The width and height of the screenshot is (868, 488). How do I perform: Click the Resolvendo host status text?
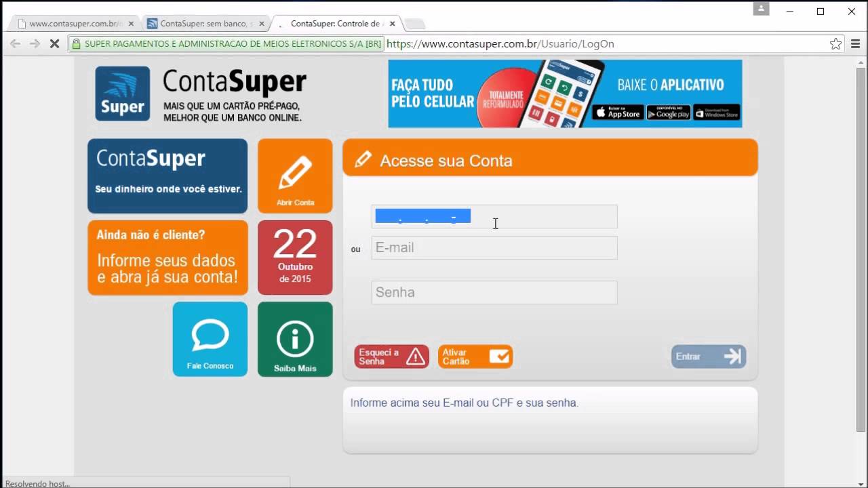pyautogui.click(x=37, y=483)
